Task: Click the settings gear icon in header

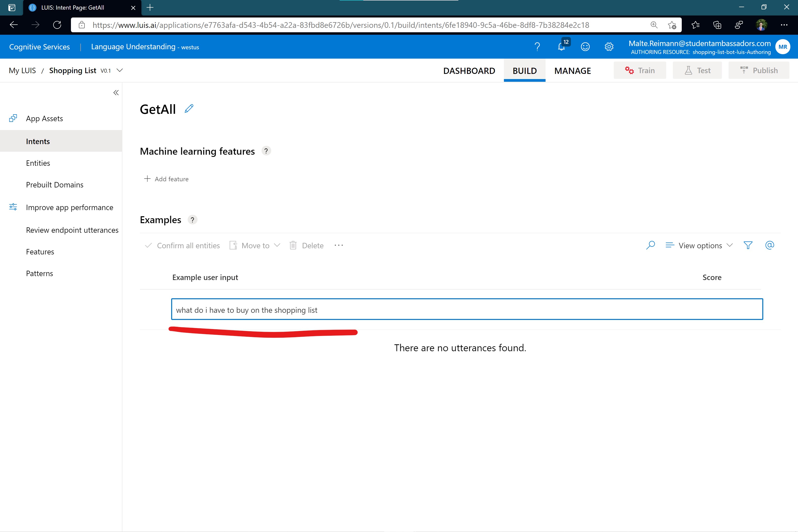Action: [609, 47]
